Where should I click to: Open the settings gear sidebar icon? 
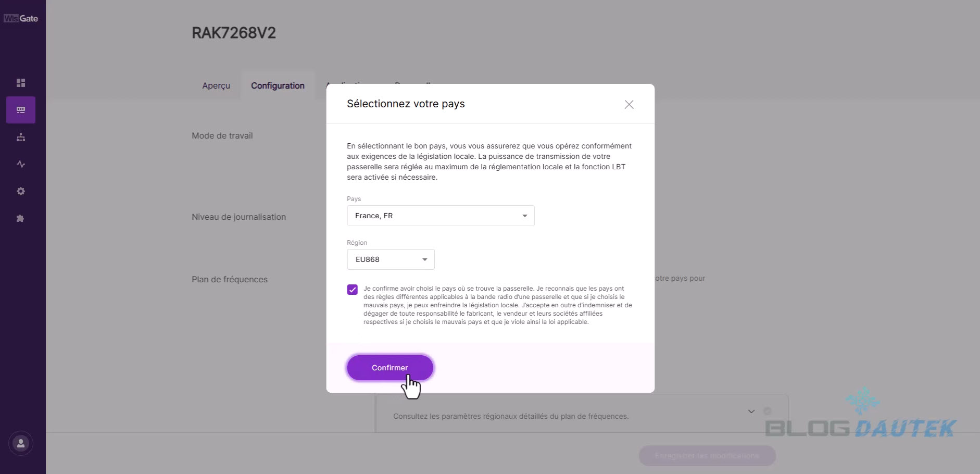click(x=21, y=191)
